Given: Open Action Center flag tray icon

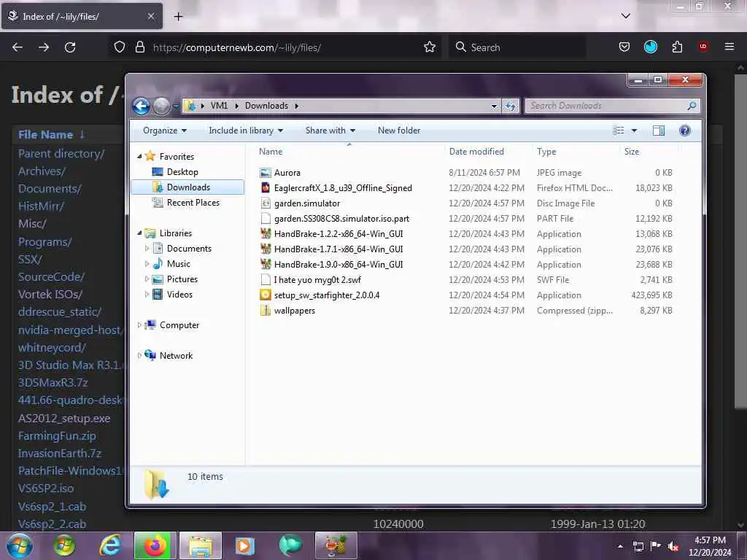Looking at the screenshot, I should [656, 546].
